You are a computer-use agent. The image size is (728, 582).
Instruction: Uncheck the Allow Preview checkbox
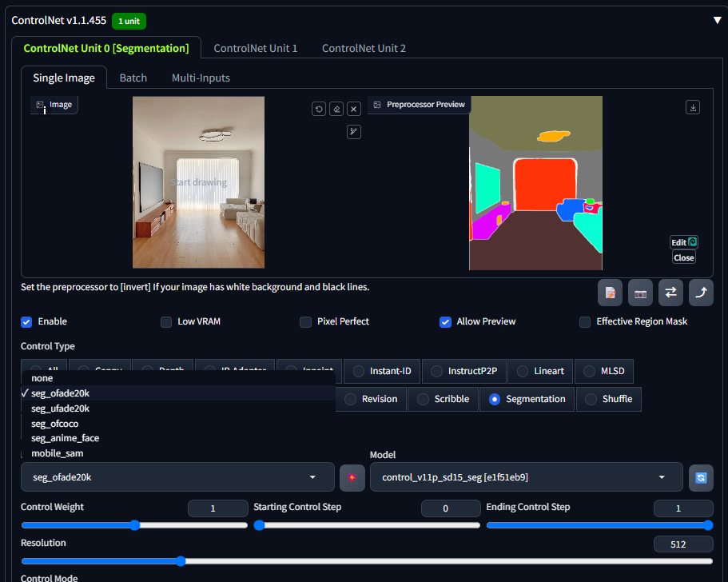coord(445,322)
